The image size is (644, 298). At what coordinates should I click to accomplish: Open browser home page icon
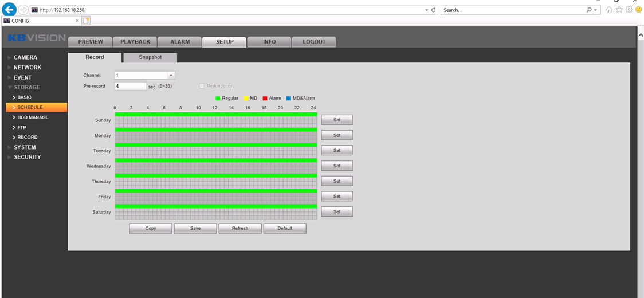point(609,10)
